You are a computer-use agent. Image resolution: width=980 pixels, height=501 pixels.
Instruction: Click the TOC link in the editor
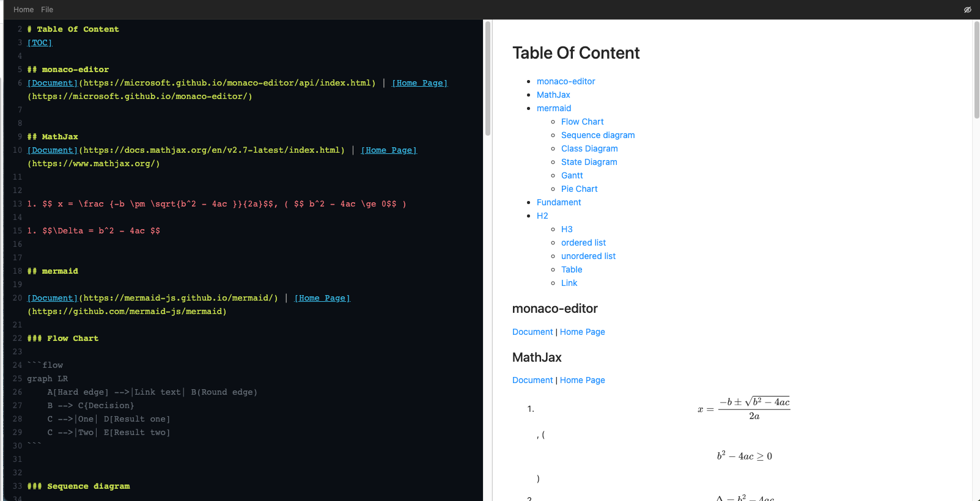[x=40, y=42]
